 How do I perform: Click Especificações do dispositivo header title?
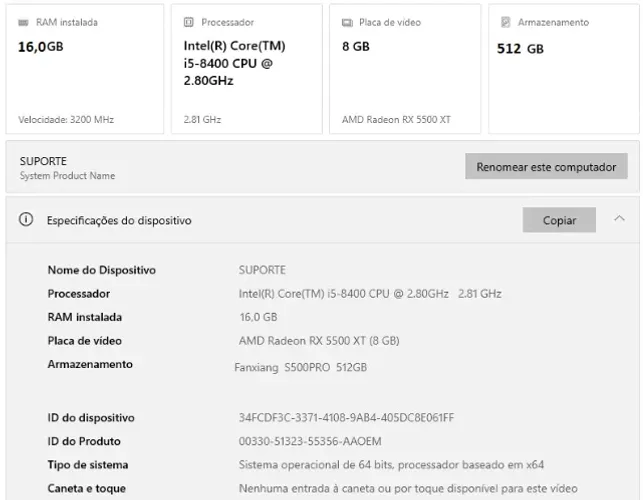[x=119, y=221]
